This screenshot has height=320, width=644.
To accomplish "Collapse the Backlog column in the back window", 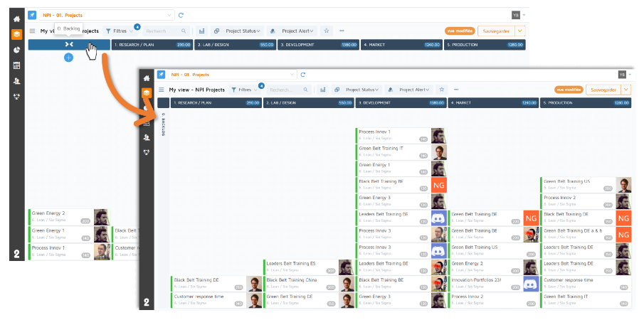I will click(69, 44).
